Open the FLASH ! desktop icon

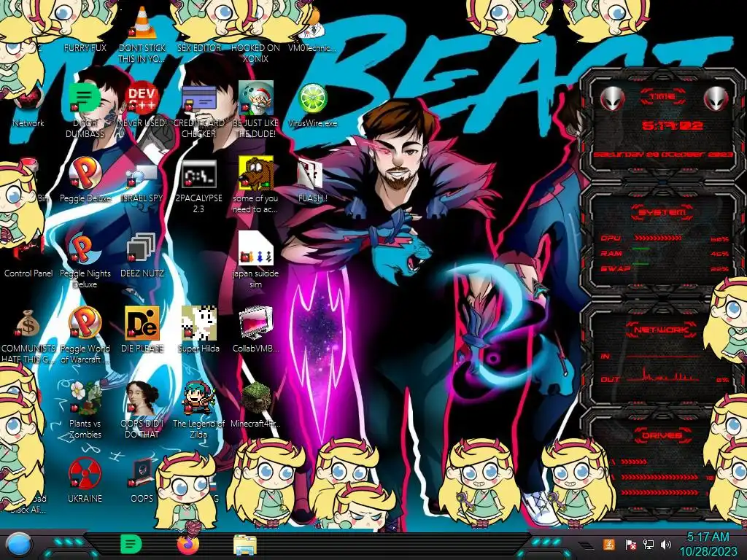pos(312,181)
